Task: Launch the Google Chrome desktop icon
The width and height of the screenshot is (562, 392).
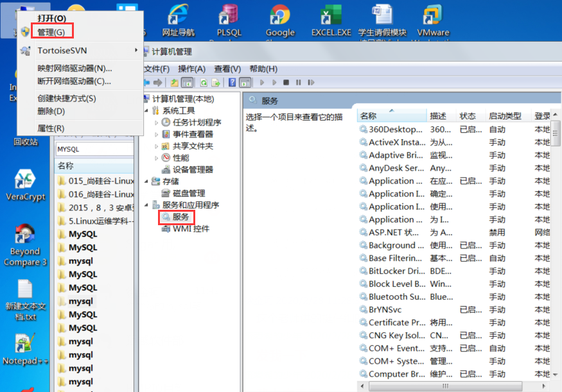Action: (x=280, y=20)
